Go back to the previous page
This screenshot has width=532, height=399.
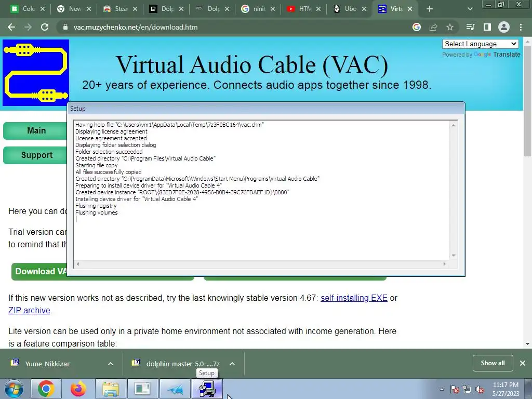point(11,27)
